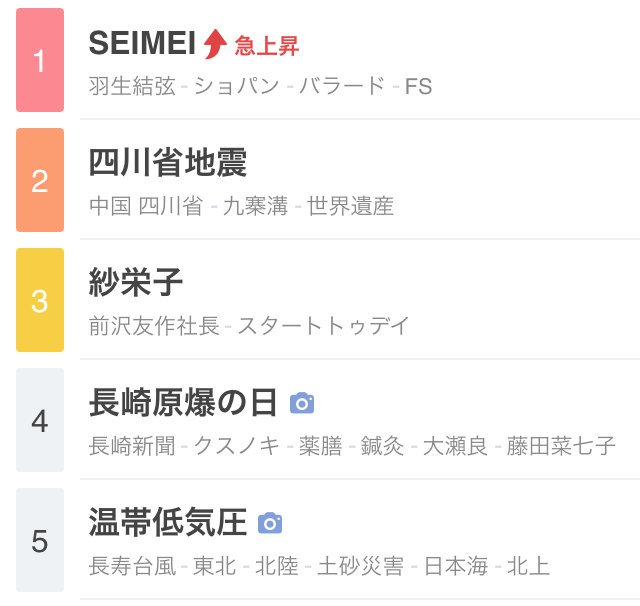
Task: Open the 温帯低気圧 trending topic
Action: tap(167, 523)
